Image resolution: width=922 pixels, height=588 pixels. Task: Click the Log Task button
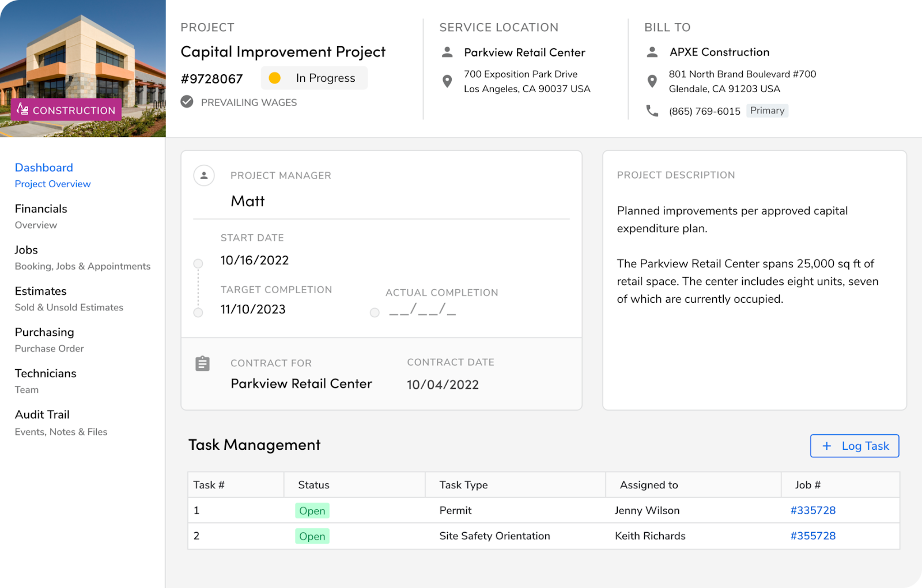pos(855,445)
